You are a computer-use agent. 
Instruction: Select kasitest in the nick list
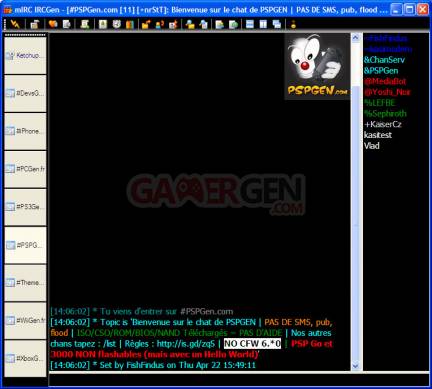click(378, 135)
